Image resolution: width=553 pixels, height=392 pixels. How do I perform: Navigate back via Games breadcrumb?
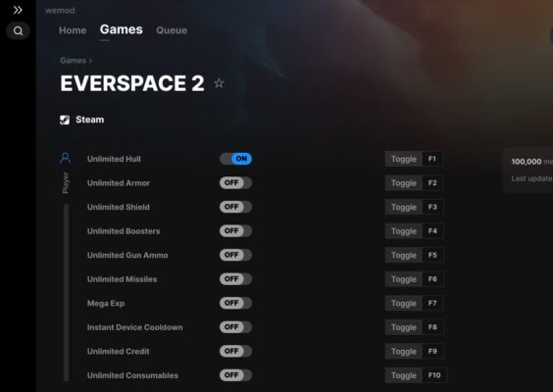(x=73, y=61)
